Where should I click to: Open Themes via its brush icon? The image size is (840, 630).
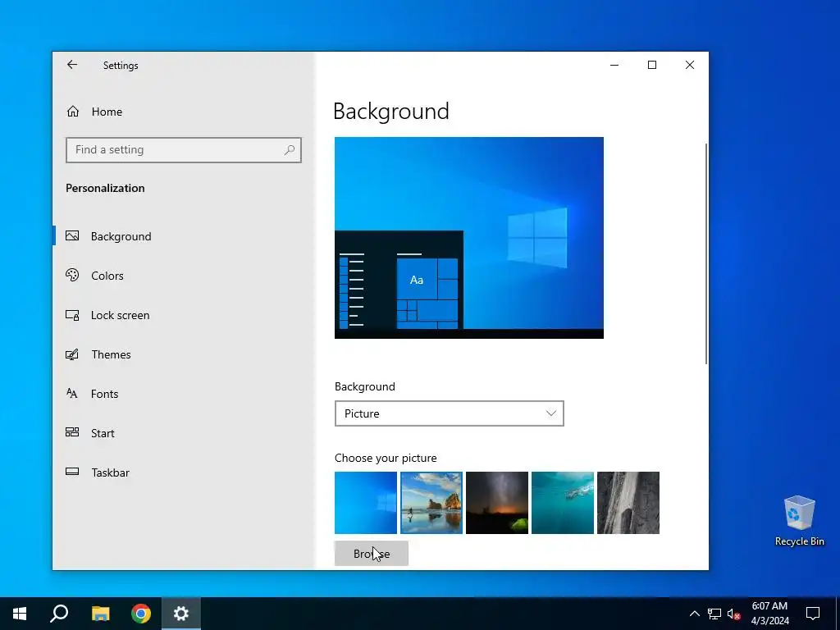click(72, 354)
